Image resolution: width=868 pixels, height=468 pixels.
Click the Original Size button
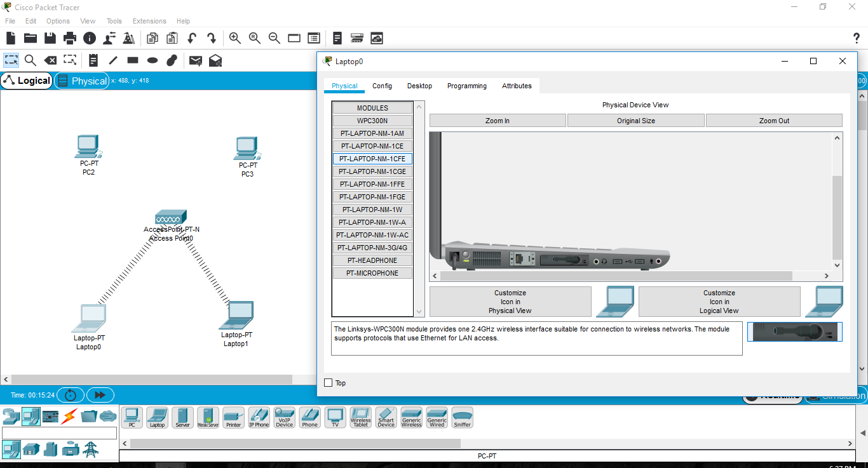pyautogui.click(x=636, y=121)
